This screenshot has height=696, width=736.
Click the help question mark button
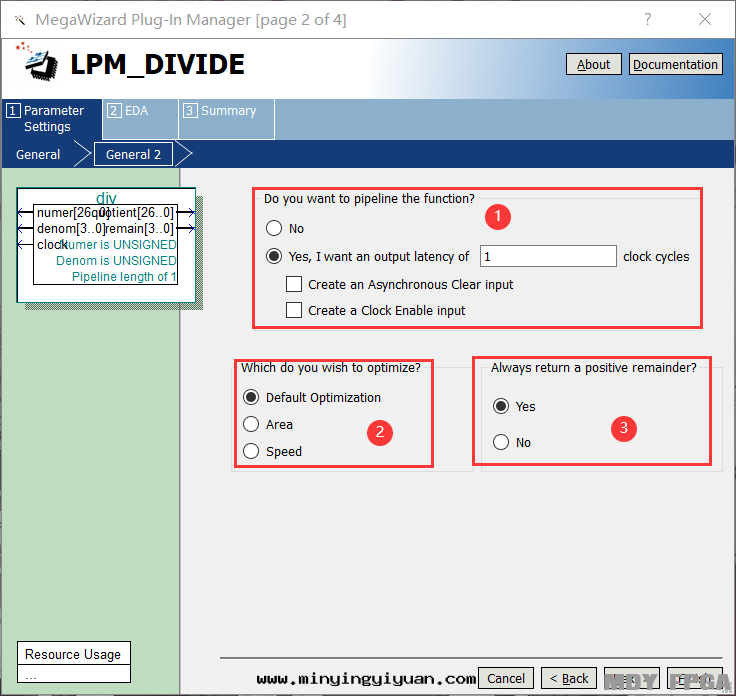point(647,19)
